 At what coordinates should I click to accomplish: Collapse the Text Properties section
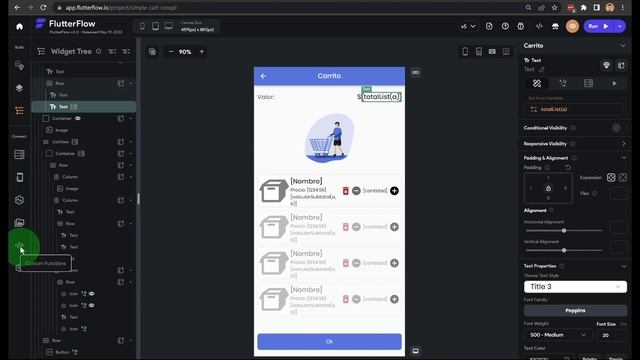pos(624,266)
